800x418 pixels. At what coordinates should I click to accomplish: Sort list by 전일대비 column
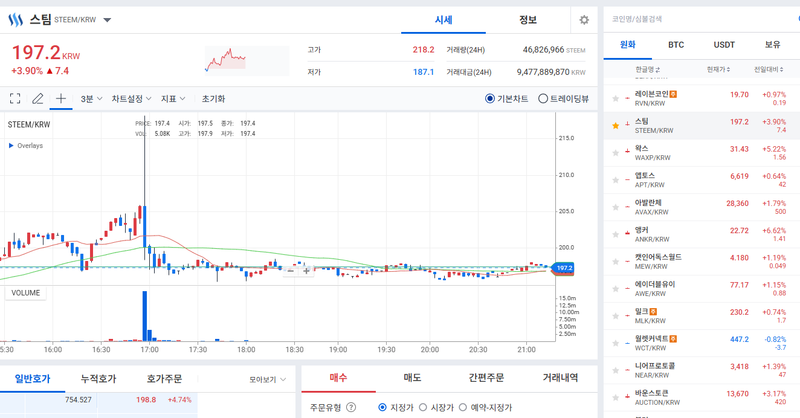tap(769, 69)
